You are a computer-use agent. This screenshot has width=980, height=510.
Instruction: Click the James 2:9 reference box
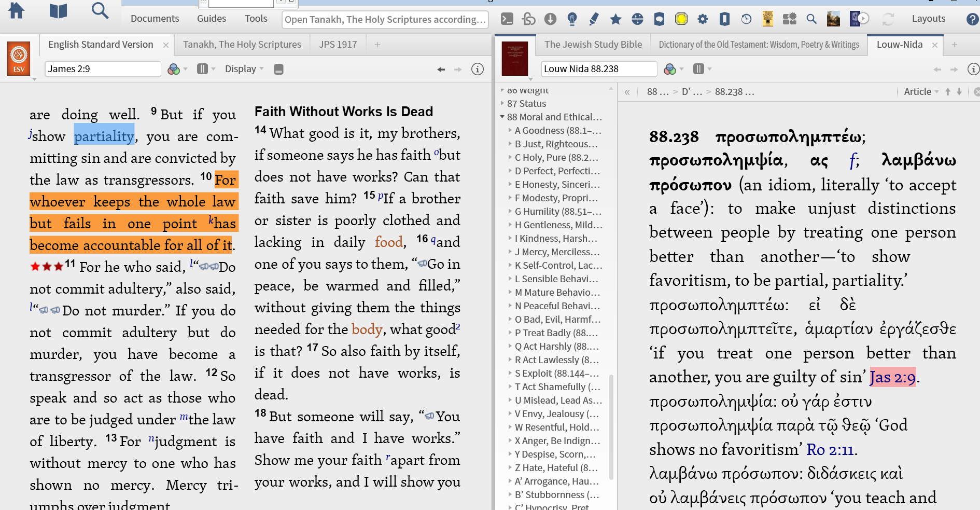coord(103,69)
